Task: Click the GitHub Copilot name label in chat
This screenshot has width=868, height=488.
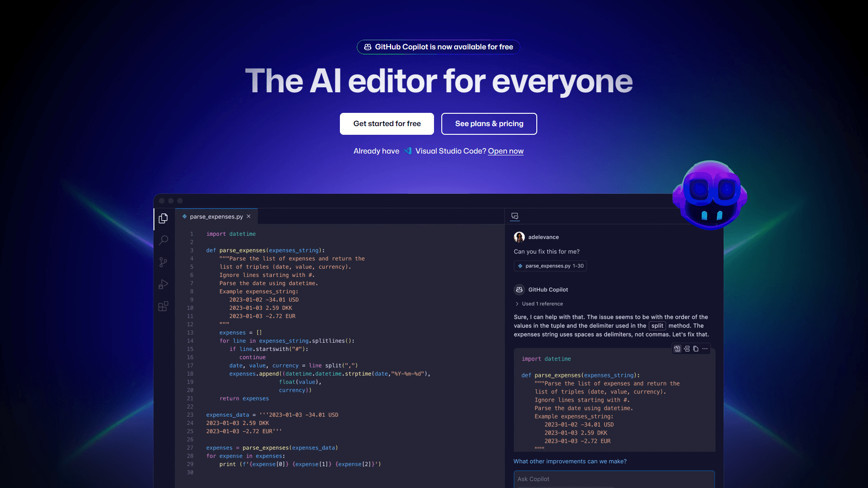Action: [x=548, y=290]
